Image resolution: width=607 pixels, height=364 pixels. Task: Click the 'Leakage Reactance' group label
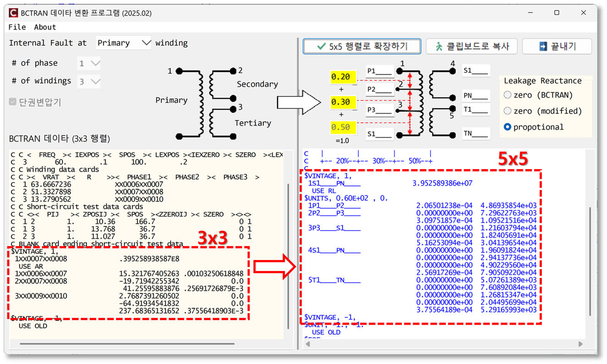(x=543, y=81)
